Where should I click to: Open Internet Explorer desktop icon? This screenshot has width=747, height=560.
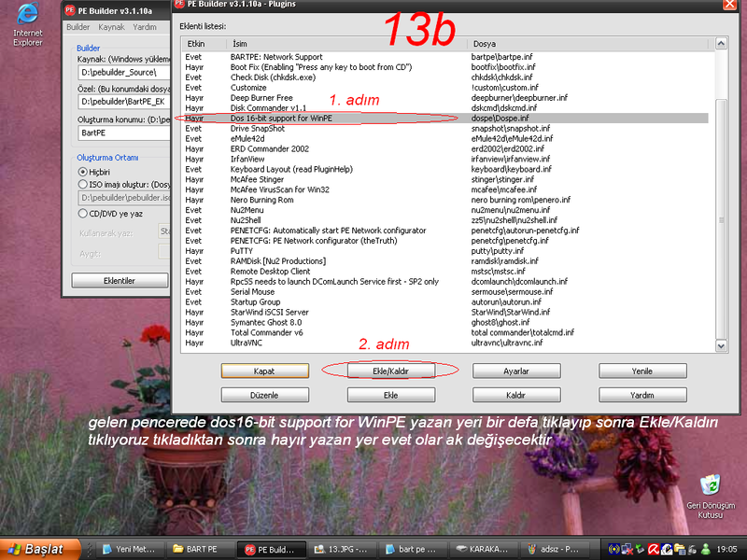coord(27,25)
